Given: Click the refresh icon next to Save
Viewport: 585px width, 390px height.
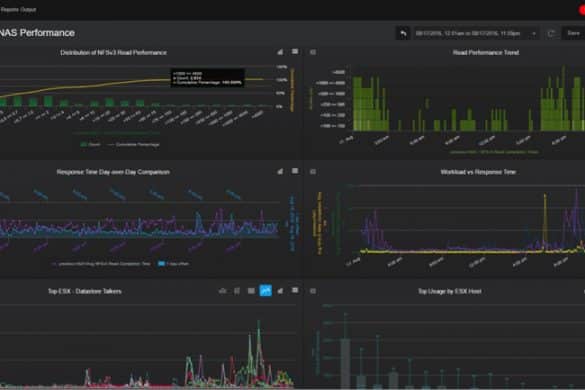Looking at the screenshot, I should (x=551, y=34).
